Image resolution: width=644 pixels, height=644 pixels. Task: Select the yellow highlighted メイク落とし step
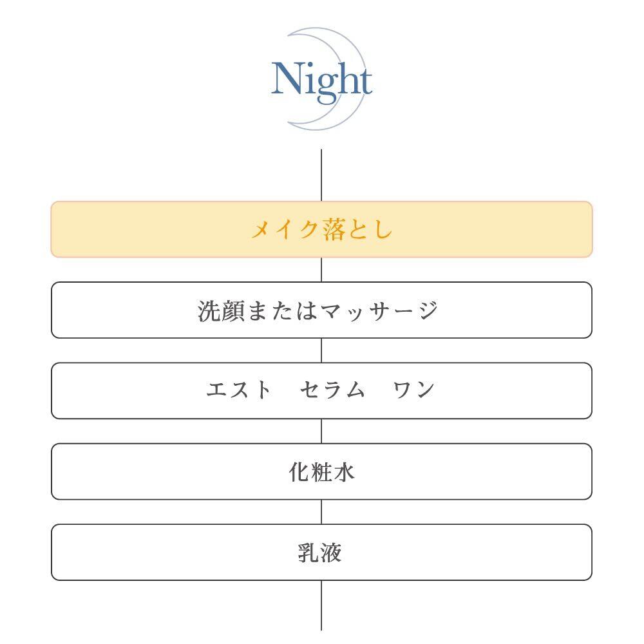click(321, 229)
